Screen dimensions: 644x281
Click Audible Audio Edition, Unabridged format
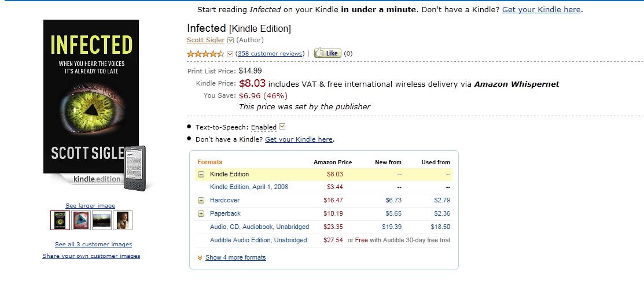(x=259, y=240)
